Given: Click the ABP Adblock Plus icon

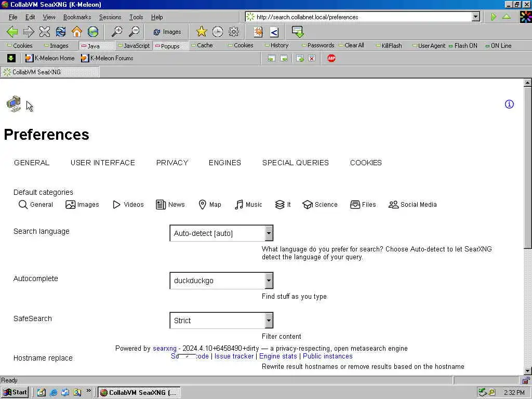Looking at the screenshot, I should pyautogui.click(x=331, y=58).
